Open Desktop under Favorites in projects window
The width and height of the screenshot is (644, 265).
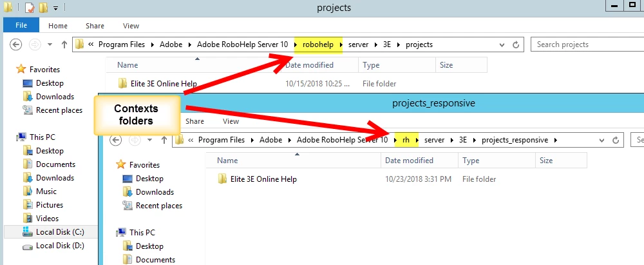point(44,83)
